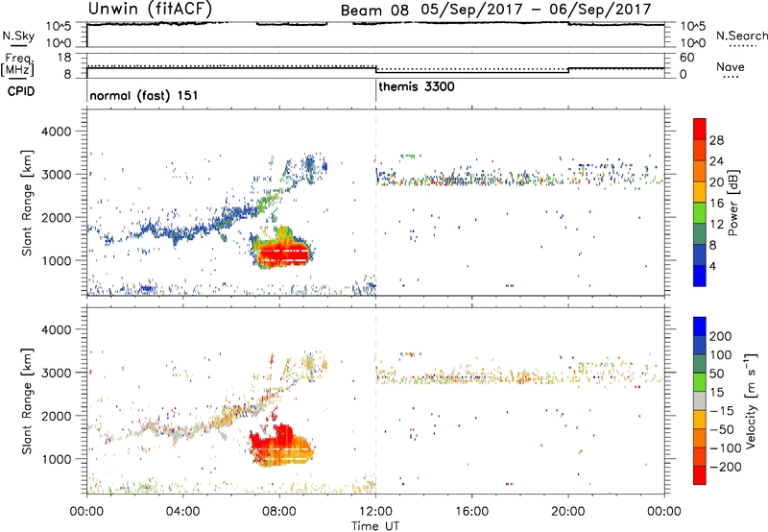
Task: Select the '1000' tick on the velocity panel
Action: (56, 459)
